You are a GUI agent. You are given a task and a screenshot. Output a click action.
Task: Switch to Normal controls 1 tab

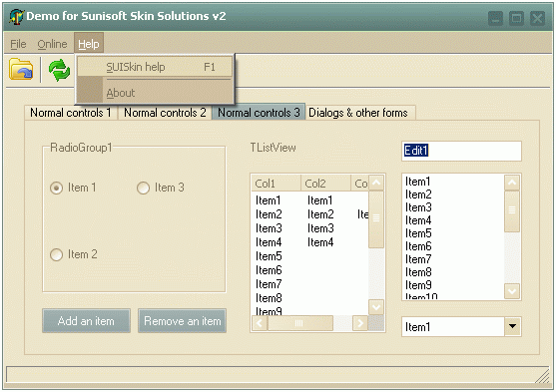point(71,113)
